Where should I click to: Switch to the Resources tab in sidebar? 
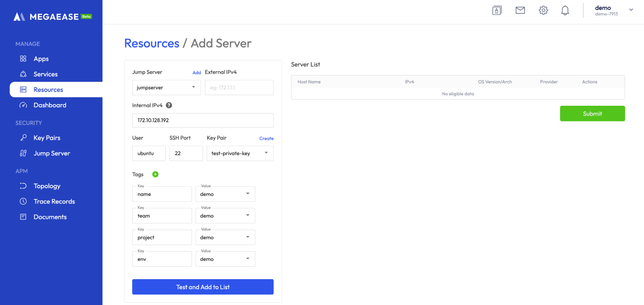tap(48, 89)
